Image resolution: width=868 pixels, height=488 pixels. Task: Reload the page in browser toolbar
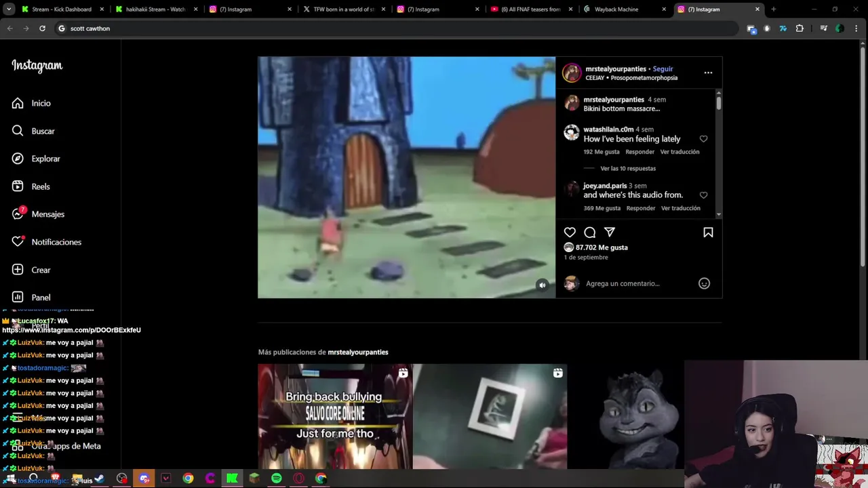(x=42, y=28)
